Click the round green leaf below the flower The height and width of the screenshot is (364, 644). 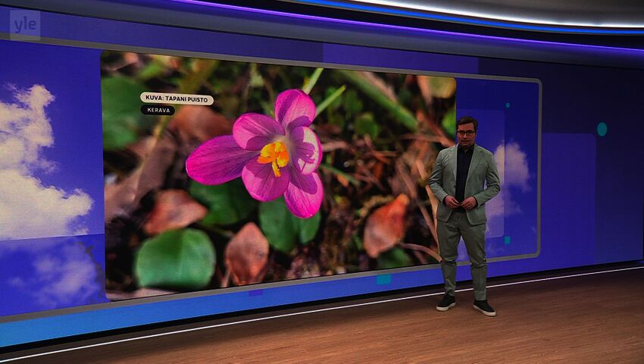175,259
